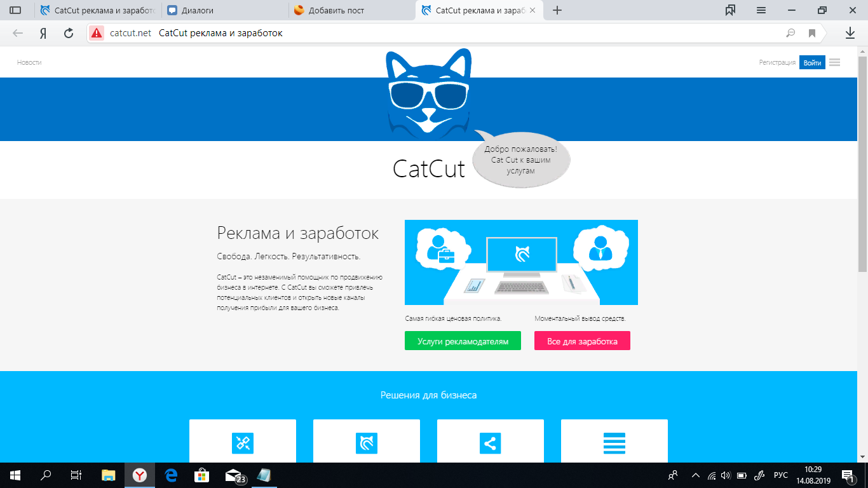The image size is (868, 488).
Task: Reload the current page
Action: (69, 33)
